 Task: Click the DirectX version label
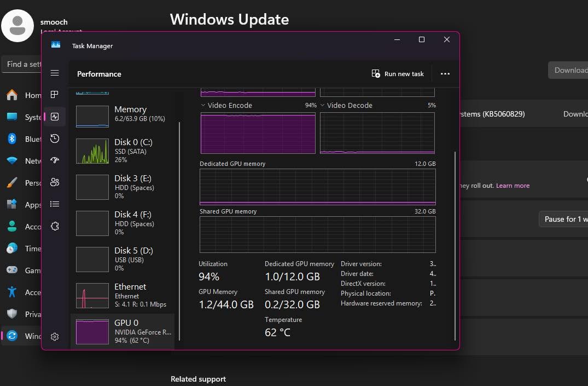(x=363, y=284)
